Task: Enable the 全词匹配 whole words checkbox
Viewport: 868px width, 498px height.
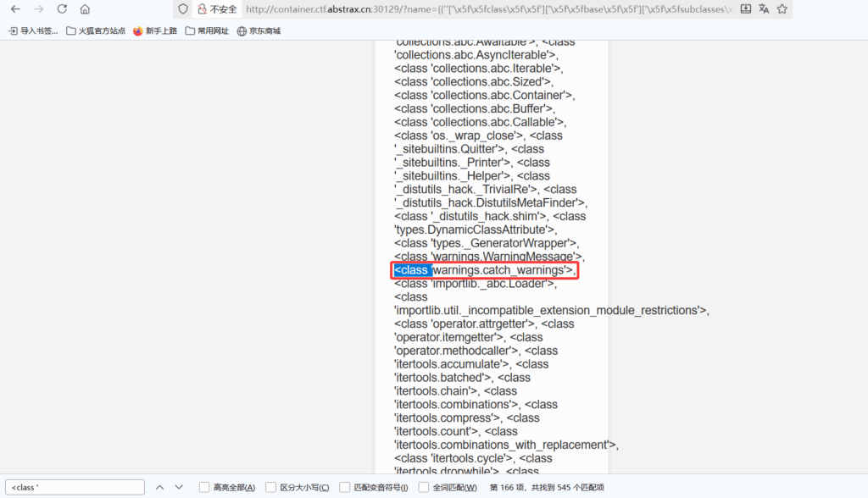Action: tap(420, 487)
